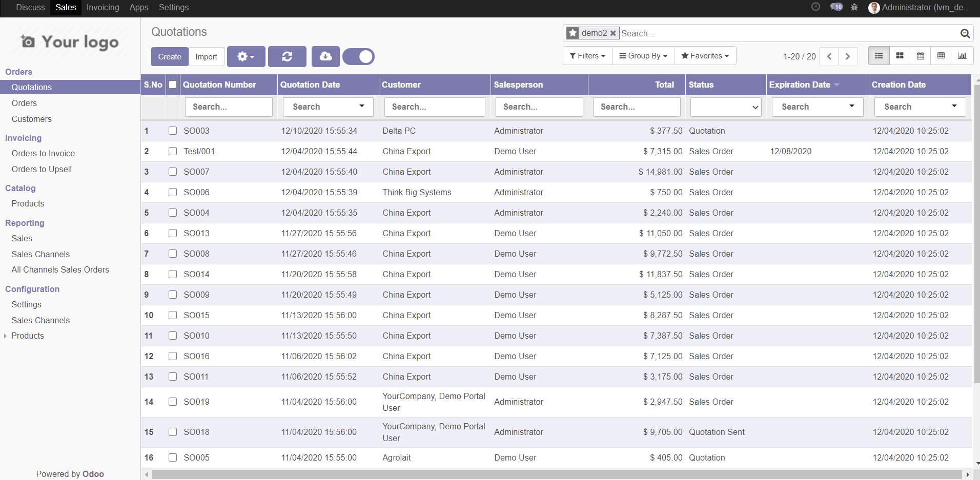Click the Create button
The image size is (980, 480).
[x=170, y=56]
